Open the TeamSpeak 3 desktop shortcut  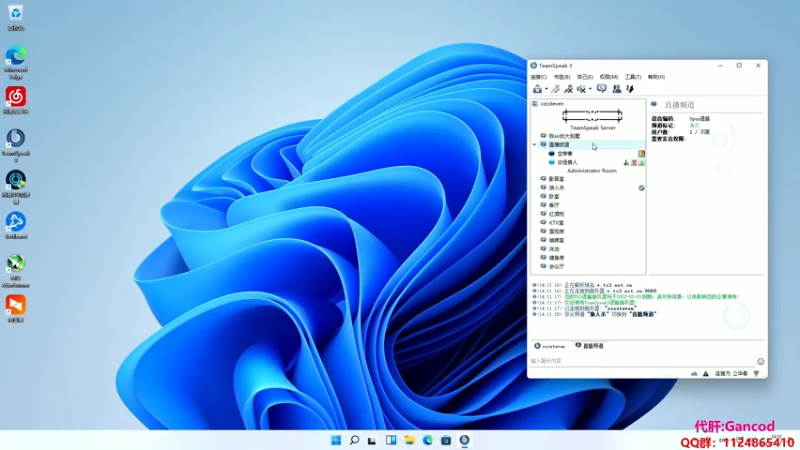pos(16,145)
